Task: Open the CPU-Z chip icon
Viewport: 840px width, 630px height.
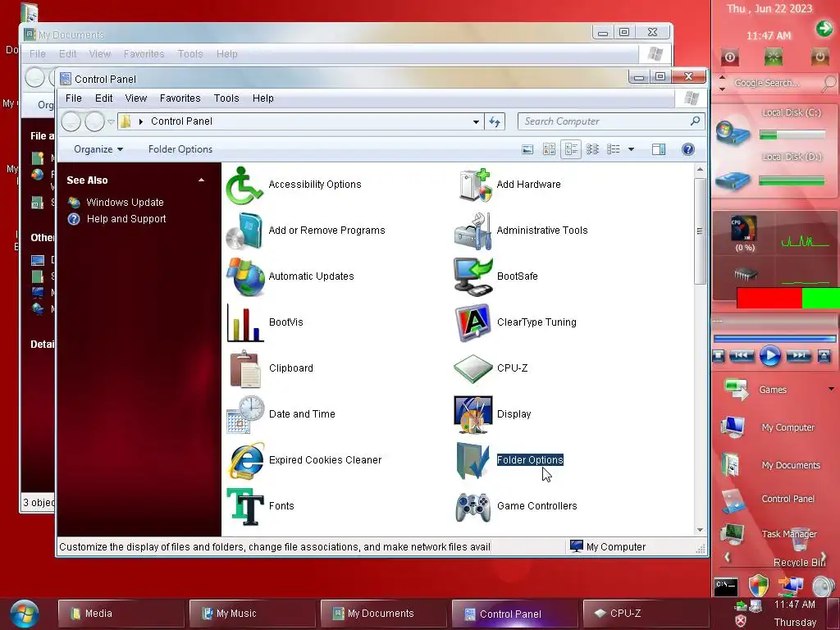Action: click(x=472, y=368)
